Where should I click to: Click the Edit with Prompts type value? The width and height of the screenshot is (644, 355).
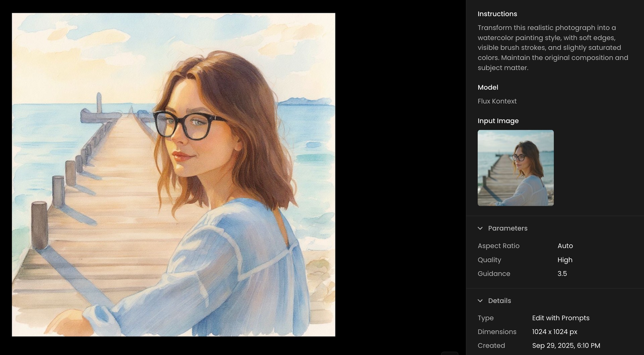pos(561,318)
